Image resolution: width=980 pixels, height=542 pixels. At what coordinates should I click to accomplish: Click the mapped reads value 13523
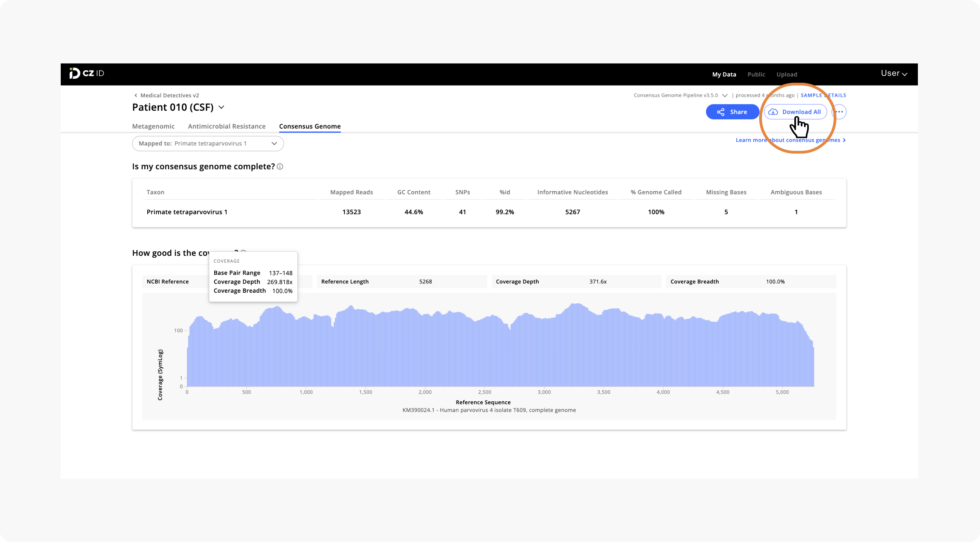[x=351, y=212]
